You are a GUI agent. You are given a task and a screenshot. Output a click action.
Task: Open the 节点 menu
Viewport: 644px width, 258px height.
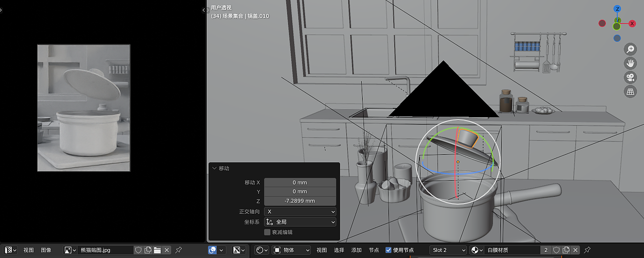coord(374,250)
